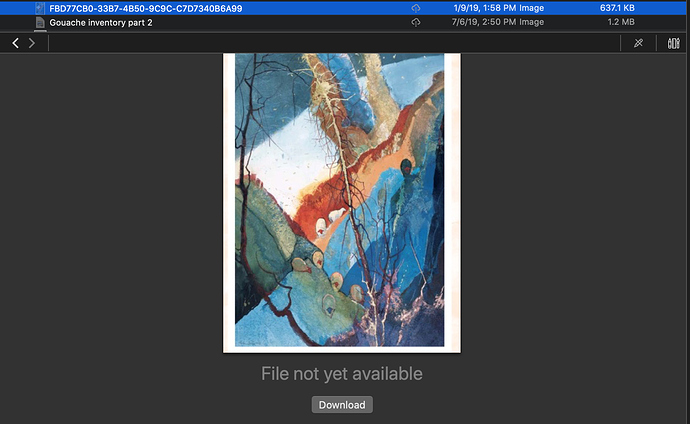Click the 7/6/19, 2:50 PM date cell

(x=484, y=22)
